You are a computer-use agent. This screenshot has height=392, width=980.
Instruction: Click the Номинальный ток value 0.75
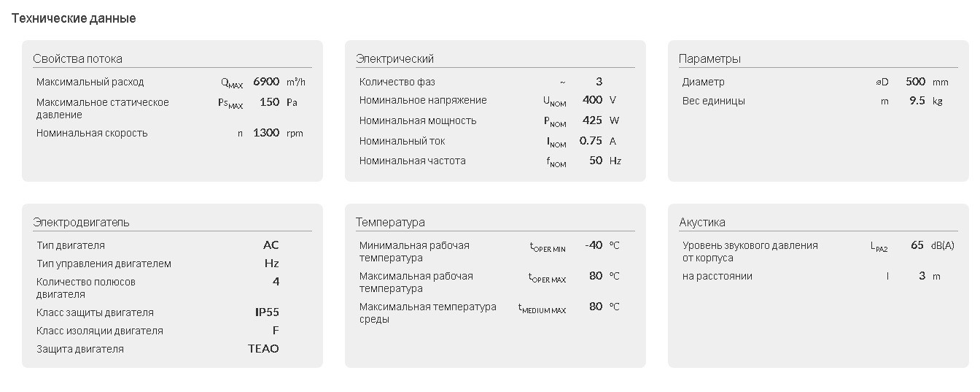(591, 141)
